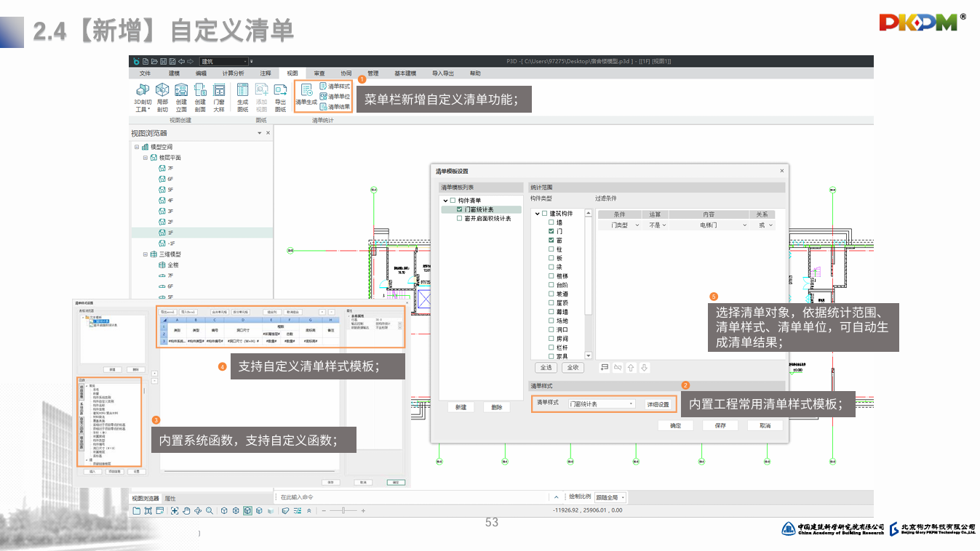Open the 清单样式 门窗统计表 dropdown
The image size is (980, 551).
(602, 403)
